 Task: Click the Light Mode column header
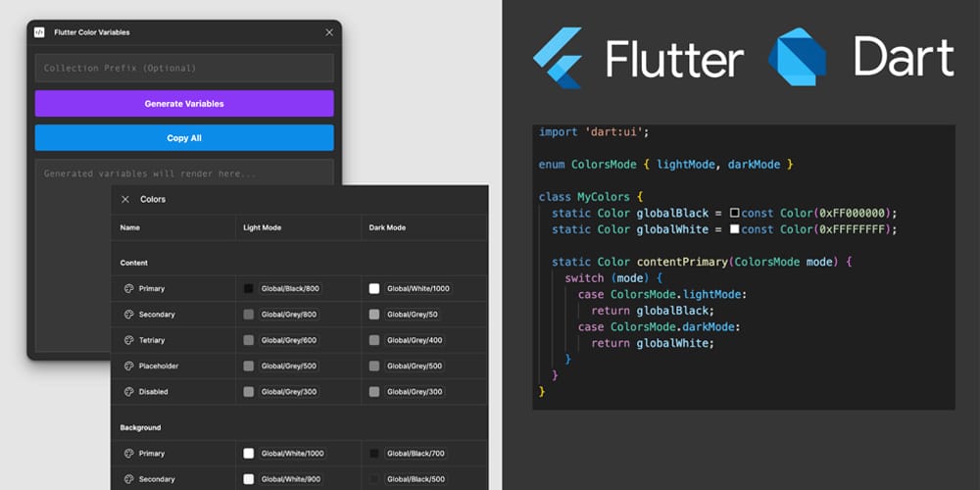[x=263, y=228]
